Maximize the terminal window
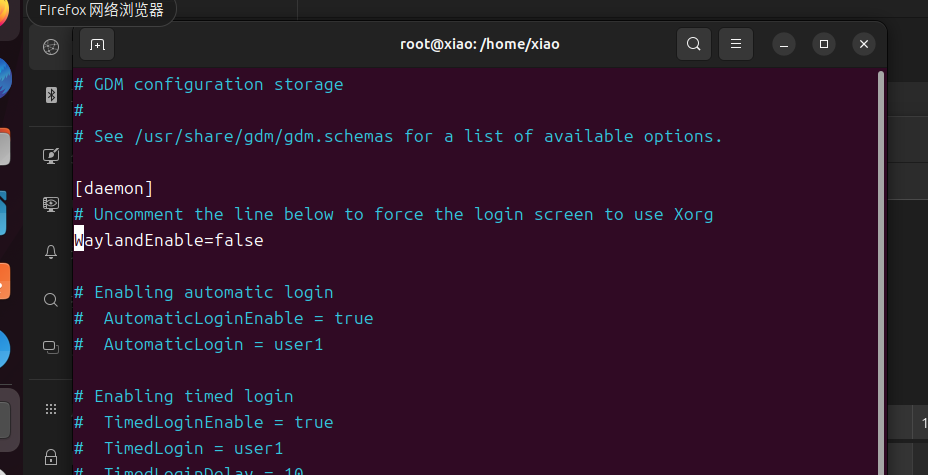Image resolution: width=928 pixels, height=475 pixels. pyautogui.click(x=823, y=44)
